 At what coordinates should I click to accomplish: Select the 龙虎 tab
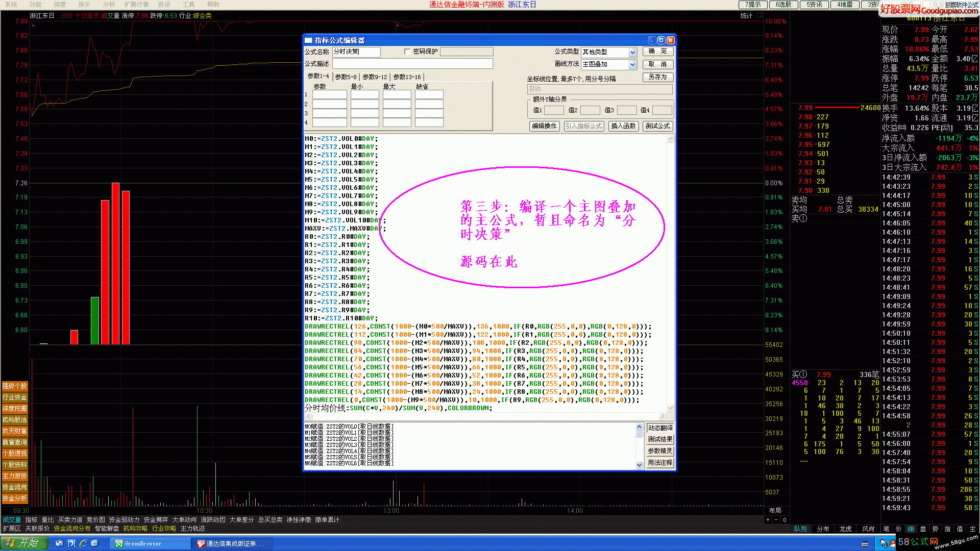click(x=845, y=529)
